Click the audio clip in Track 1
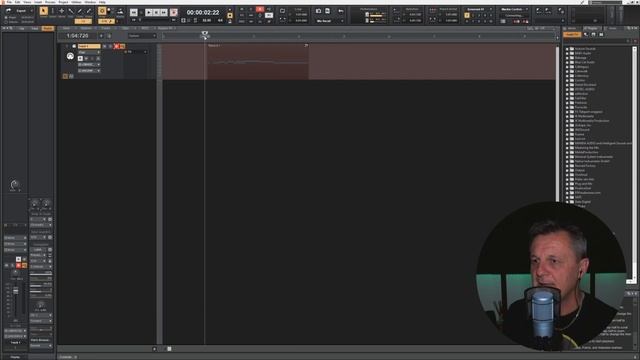 [x=258, y=61]
